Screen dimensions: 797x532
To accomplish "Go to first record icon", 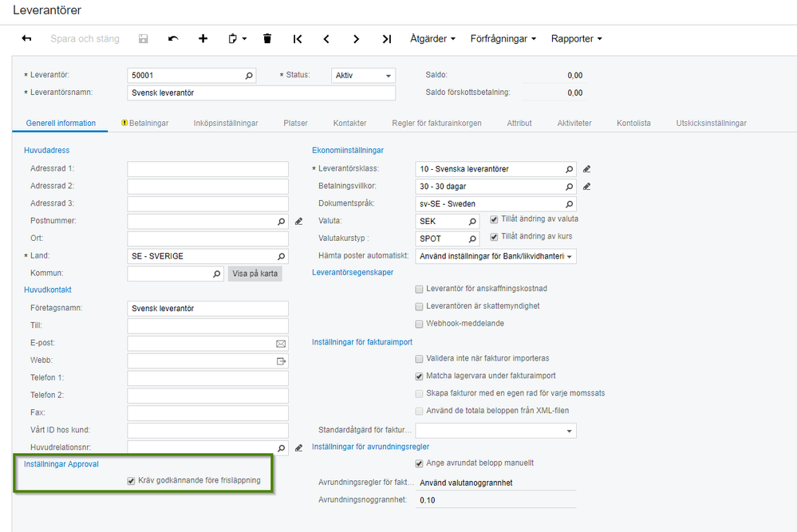I will [x=298, y=38].
